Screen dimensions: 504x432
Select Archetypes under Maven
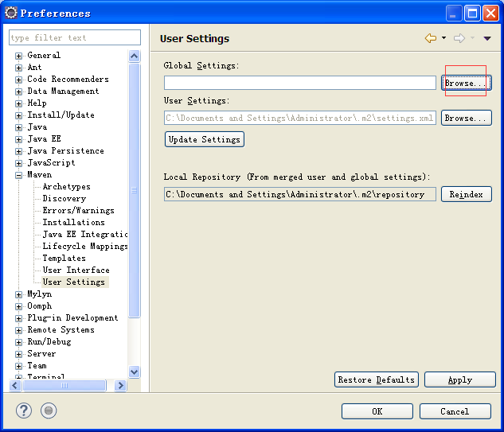[67, 187]
